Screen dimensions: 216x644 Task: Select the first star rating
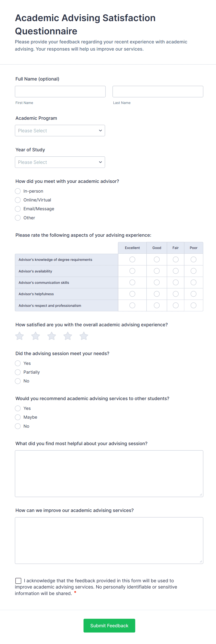pos(19,336)
